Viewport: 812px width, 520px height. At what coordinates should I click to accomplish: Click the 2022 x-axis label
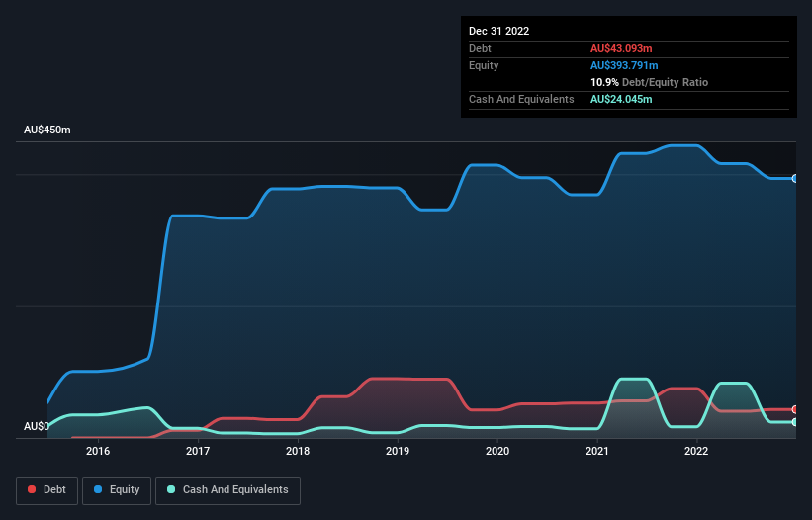pyautogui.click(x=696, y=451)
